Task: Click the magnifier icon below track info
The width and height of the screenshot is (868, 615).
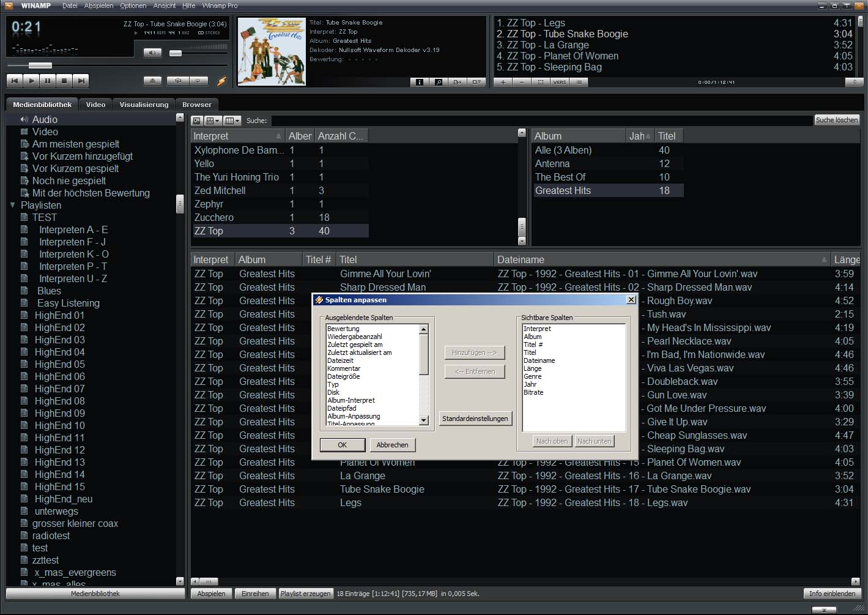Action: tap(438, 82)
